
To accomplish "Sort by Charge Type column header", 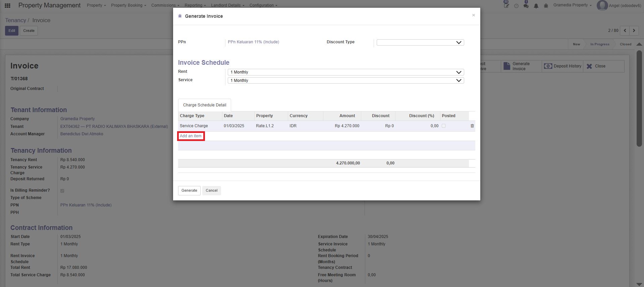I will [200, 116].
